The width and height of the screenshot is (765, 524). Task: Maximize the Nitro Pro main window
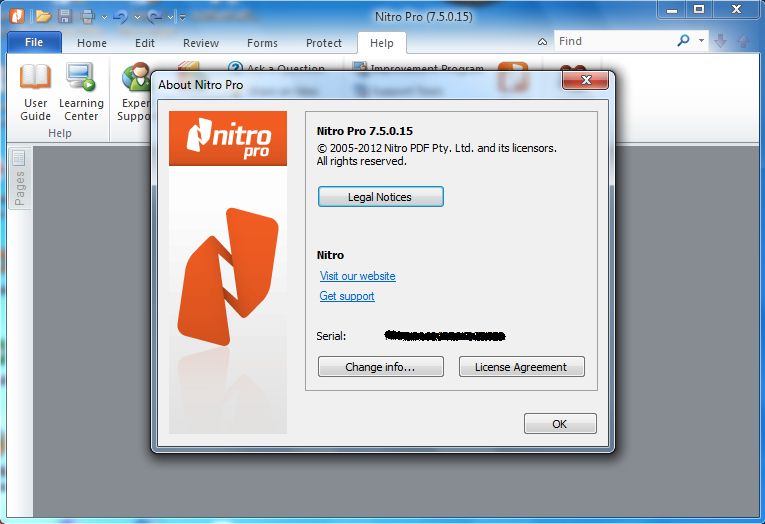click(x=699, y=10)
